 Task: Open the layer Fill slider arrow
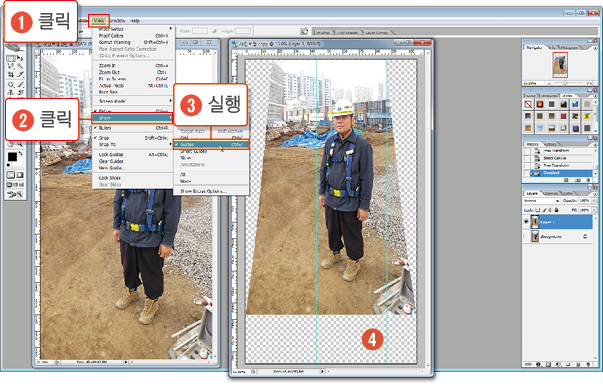coord(594,210)
